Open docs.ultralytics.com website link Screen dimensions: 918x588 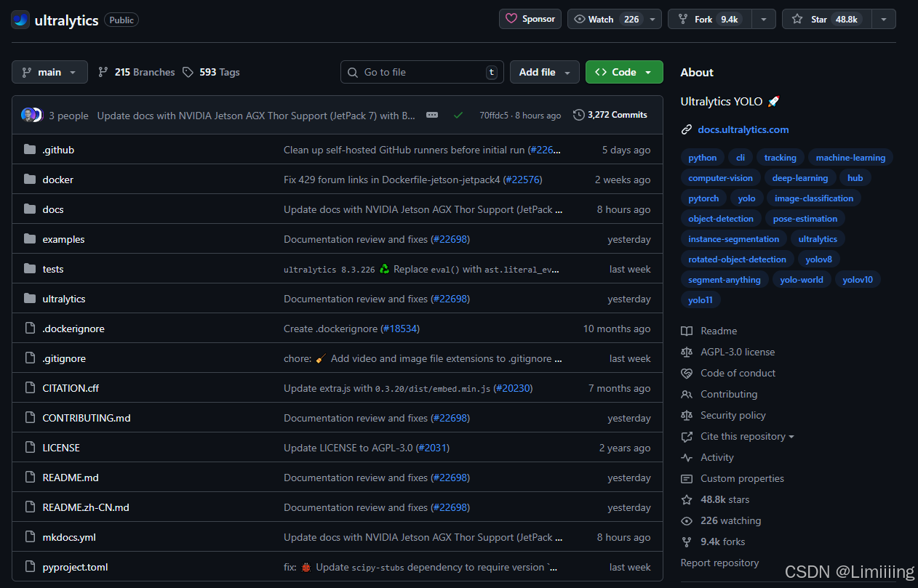(x=743, y=129)
